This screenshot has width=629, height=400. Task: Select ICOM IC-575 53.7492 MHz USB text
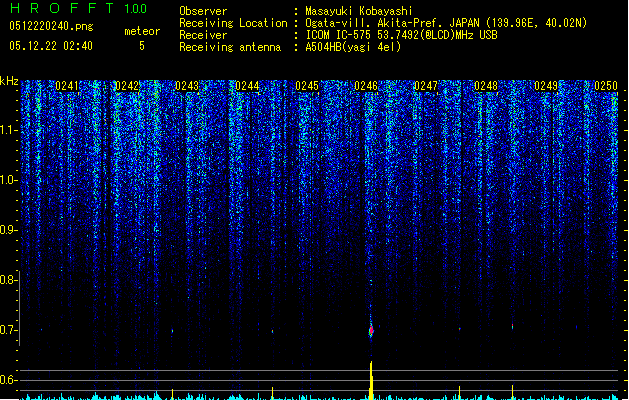401,35
